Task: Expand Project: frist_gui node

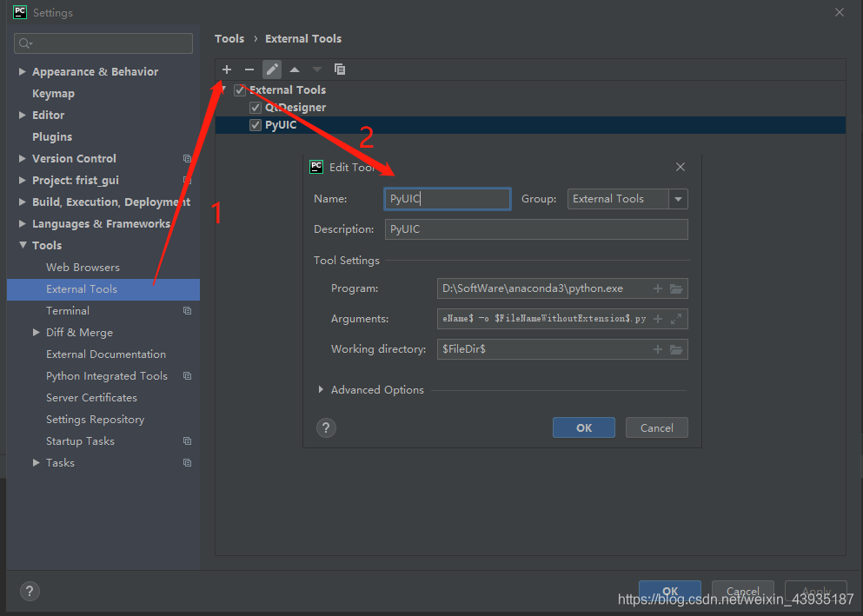Action: coord(23,181)
